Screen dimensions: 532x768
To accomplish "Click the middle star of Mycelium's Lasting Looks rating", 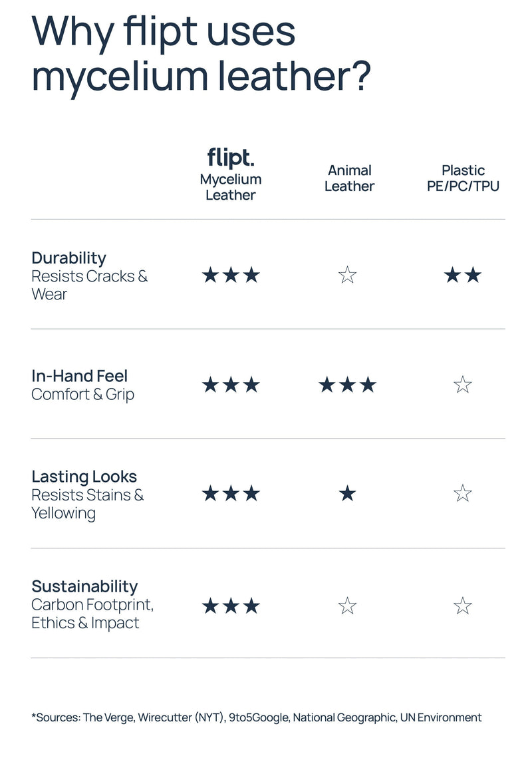I will click(x=230, y=494).
